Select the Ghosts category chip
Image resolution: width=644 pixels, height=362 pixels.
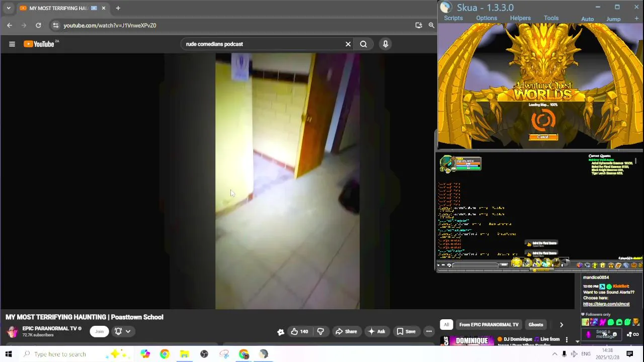point(536,325)
